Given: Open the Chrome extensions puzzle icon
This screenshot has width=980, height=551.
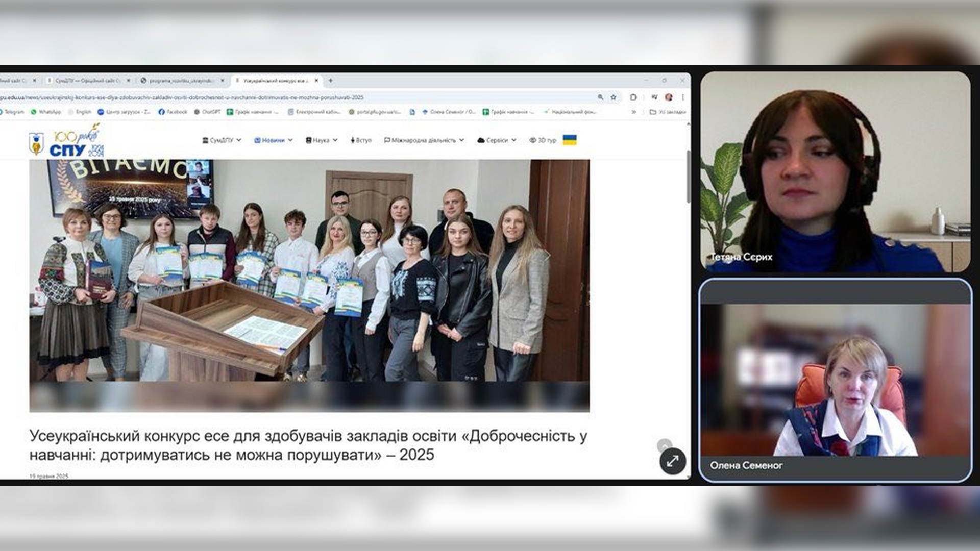Looking at the screenshot, I should 633,97.
